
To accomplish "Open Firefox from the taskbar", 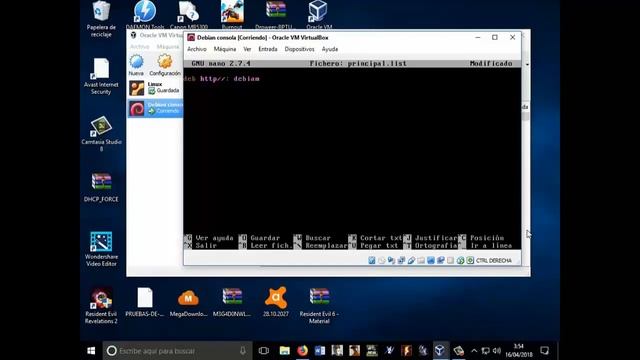I will point(302,351).
